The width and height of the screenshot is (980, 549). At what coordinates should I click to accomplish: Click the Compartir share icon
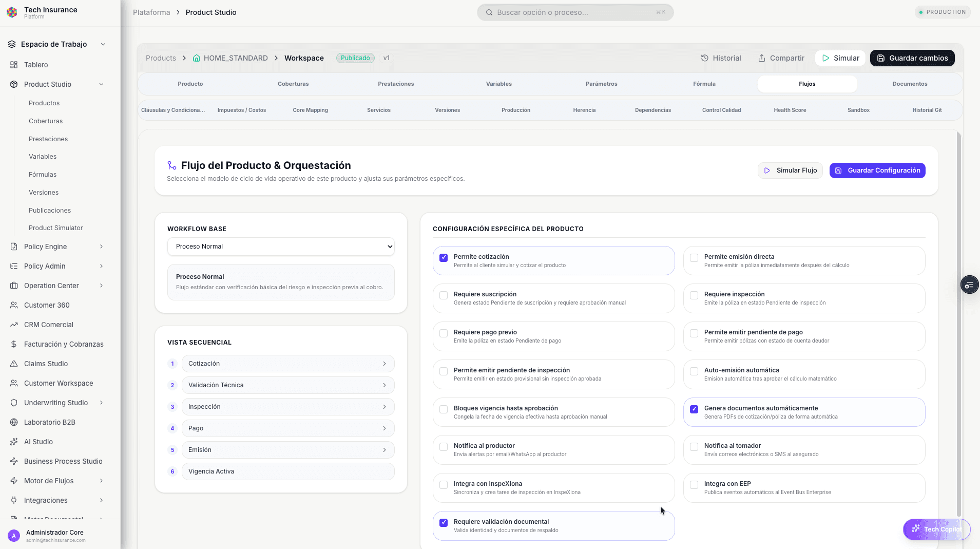762,58
